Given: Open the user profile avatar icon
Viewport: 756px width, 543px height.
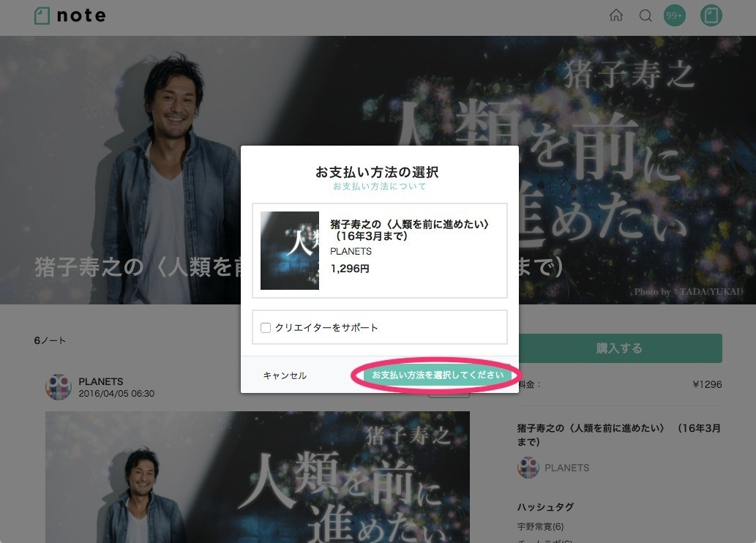Looking at the screenshot, I should click(711, 15).
